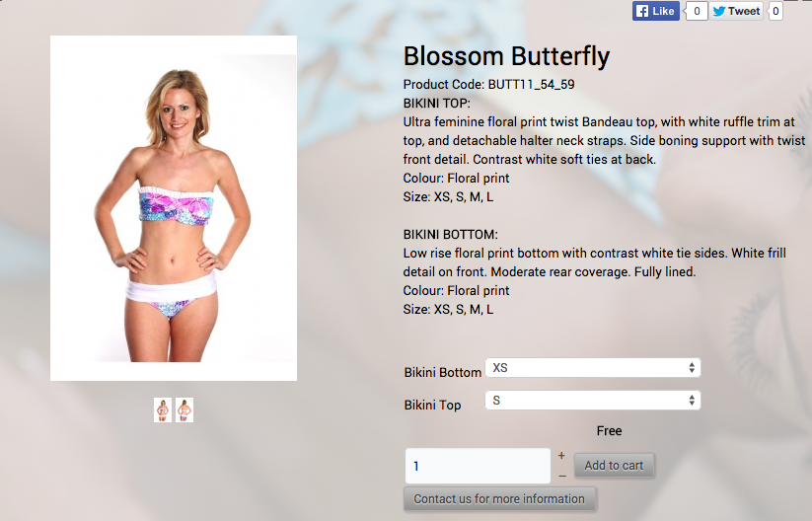Click the Twitter bird icon
Viewport: 812px width, 521px height.
coord(719,11)
